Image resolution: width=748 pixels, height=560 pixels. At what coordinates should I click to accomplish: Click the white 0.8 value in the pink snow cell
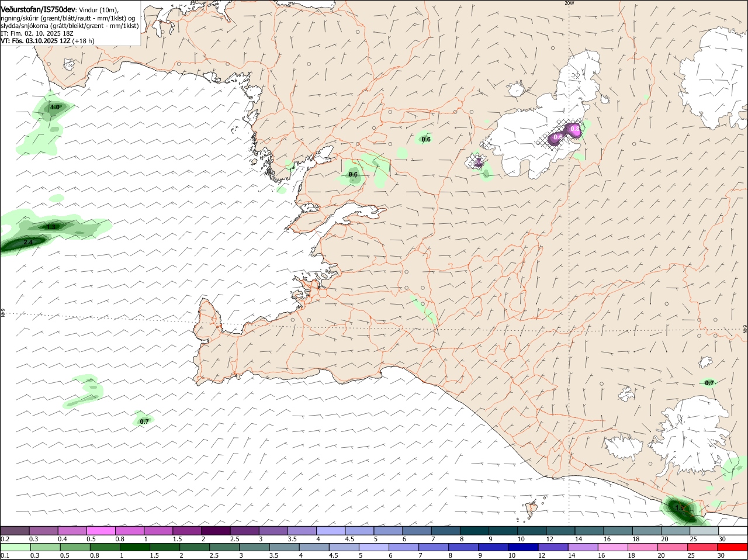point(574,129)
